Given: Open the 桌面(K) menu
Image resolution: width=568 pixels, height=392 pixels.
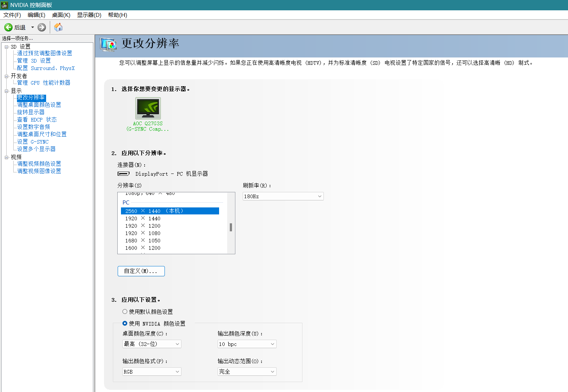Looking at the screenshot, I should click(x=61, y=15).
